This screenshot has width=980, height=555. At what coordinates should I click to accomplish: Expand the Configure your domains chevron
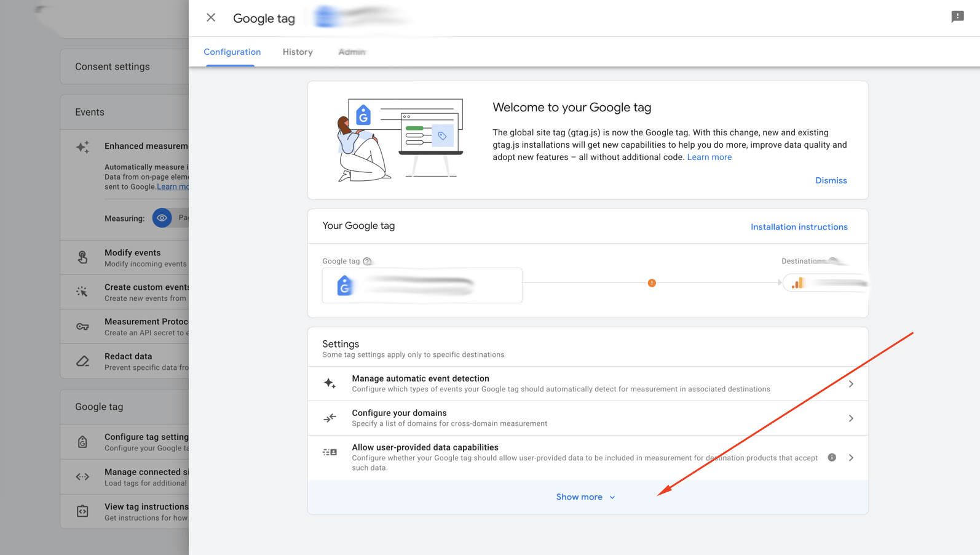[851, 418]
